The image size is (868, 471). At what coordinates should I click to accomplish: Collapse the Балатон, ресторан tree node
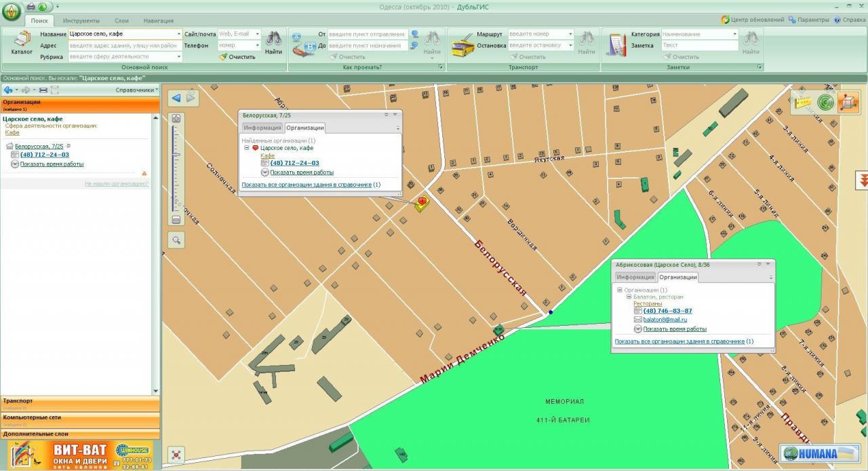point(629,297)
